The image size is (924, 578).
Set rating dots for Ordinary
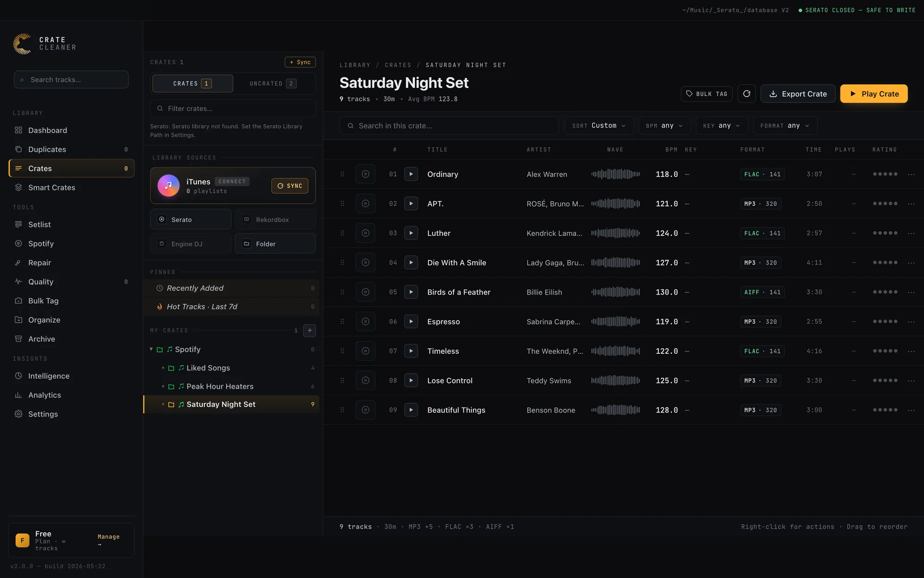885,174
